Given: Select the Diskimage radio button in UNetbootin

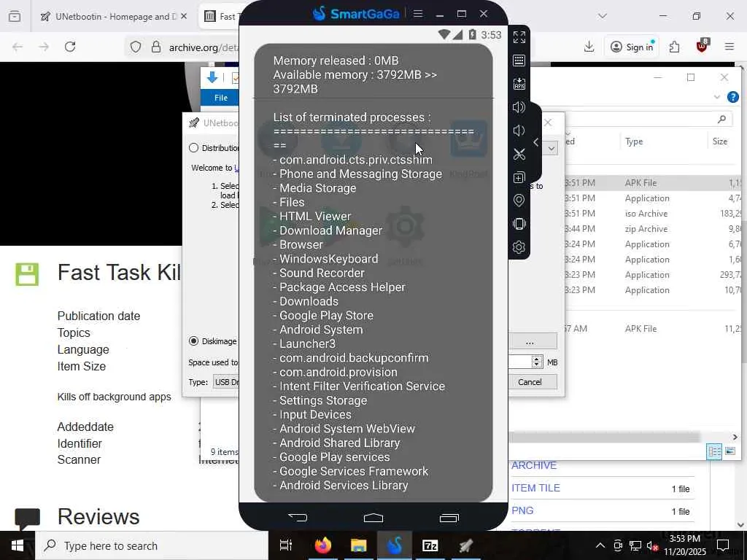Looking at the screenshot, I should coord(193,341).
